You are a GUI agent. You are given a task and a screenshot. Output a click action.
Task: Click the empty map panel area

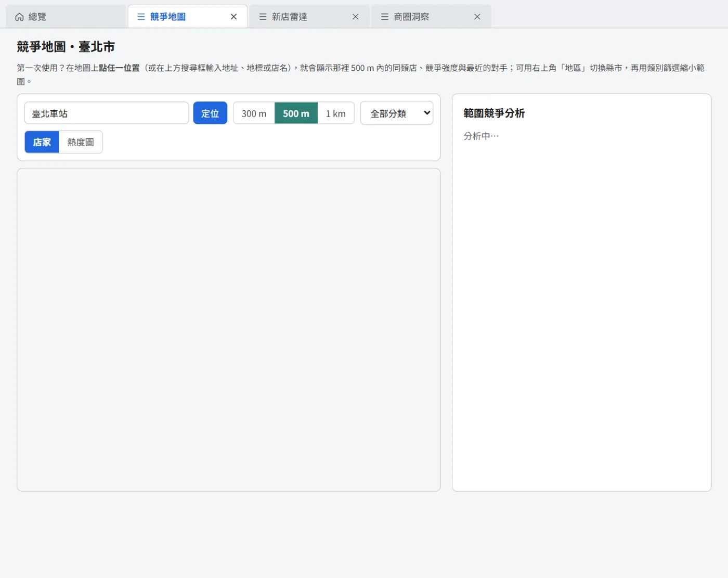point(229,330)
